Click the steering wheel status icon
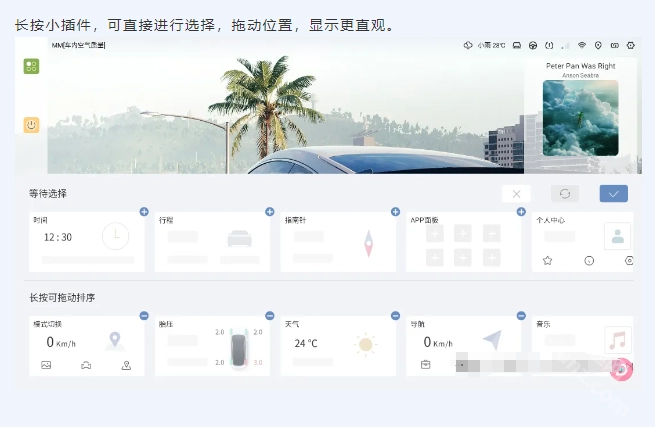Image resolution: width=655 pixels, height=430 pixels. tap(533, 46)
